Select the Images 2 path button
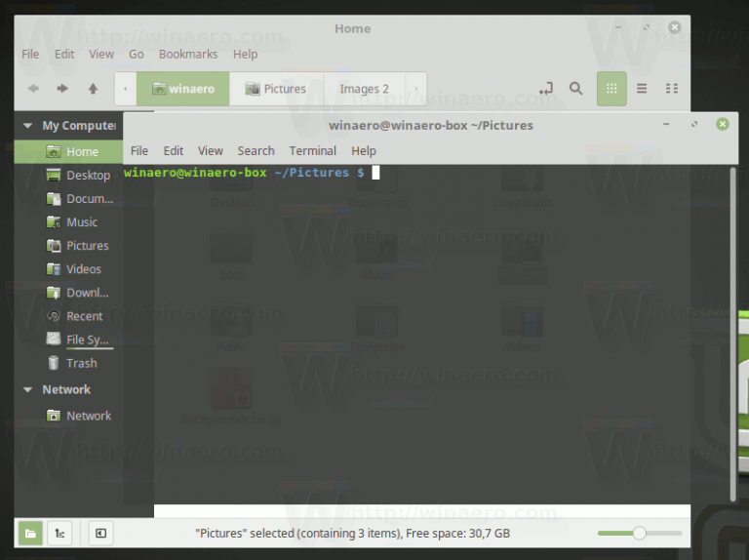The width and height of the screenshot is (749, 560). [365, 89]
